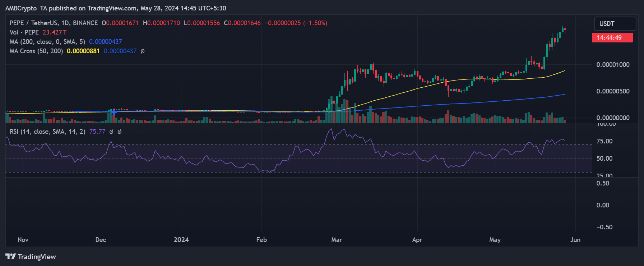The width and height of the screenshot is (644, 266).
Task: Click the Apr label on time axis
Action: (x=417, y=240)
